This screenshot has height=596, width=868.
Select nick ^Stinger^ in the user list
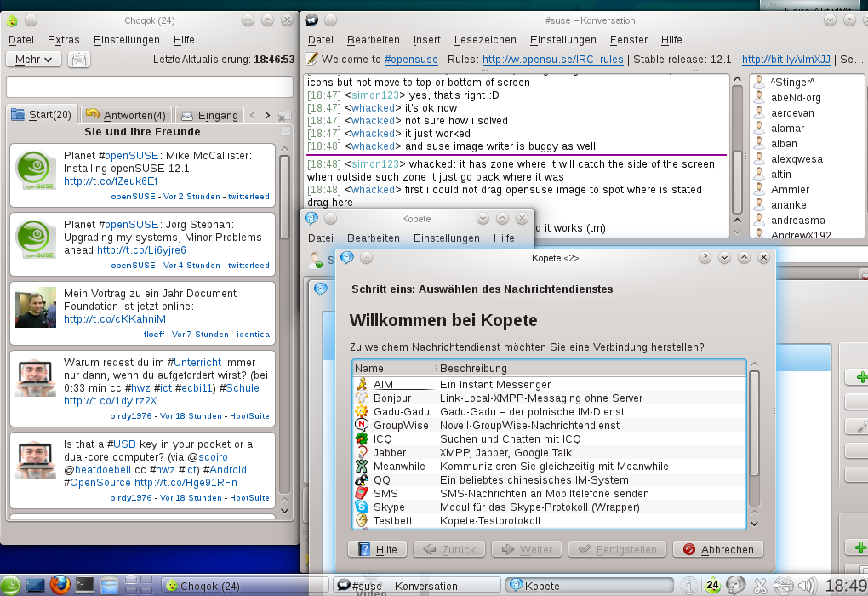click(x=792, y=83)
